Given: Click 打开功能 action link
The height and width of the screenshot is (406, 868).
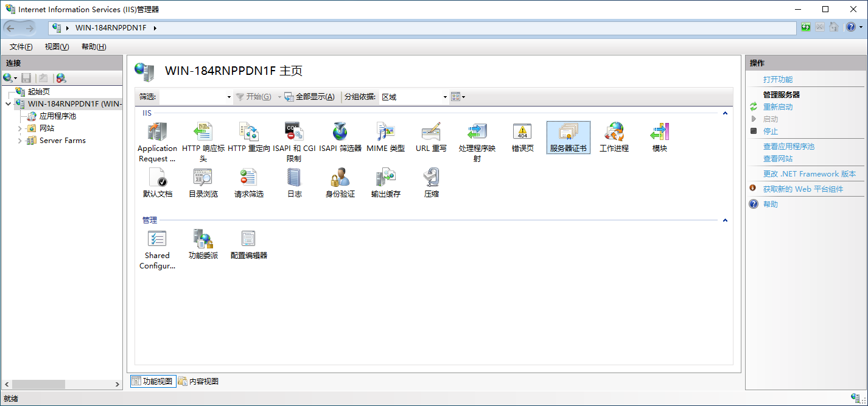Looking at the screenshot, I should coord(778,80).
